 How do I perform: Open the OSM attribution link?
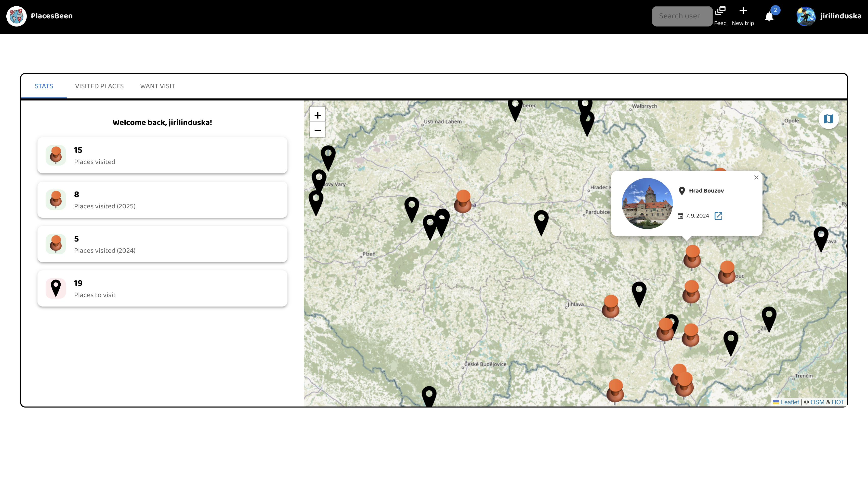[x=817, y=402]
